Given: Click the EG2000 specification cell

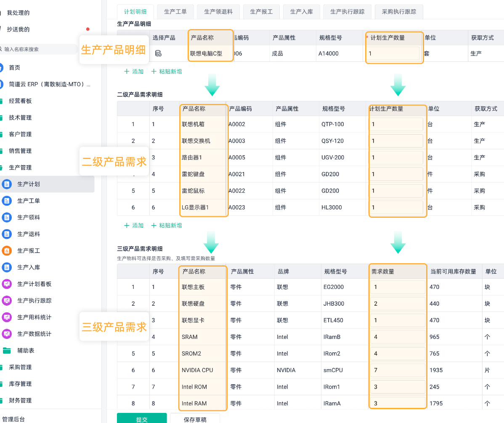Looking at the screenshot, I should coord(333,287).
